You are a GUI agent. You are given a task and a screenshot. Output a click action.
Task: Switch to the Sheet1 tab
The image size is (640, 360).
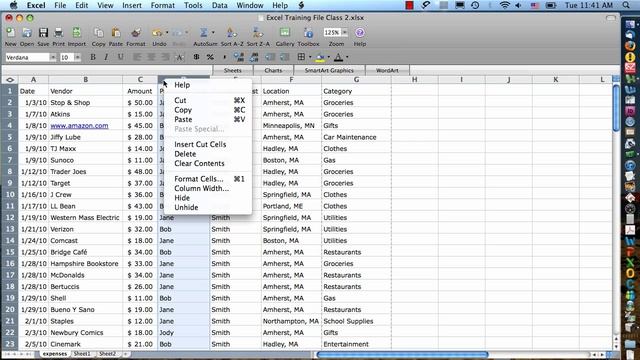[x=82, y=354]
